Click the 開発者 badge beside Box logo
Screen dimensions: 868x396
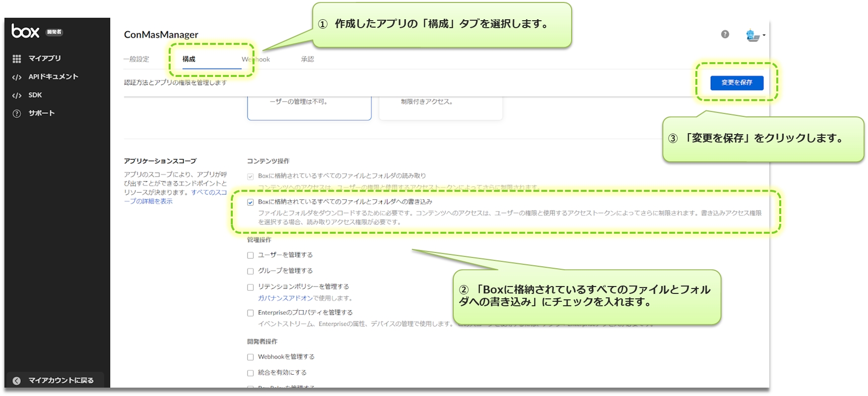(54, 32)
